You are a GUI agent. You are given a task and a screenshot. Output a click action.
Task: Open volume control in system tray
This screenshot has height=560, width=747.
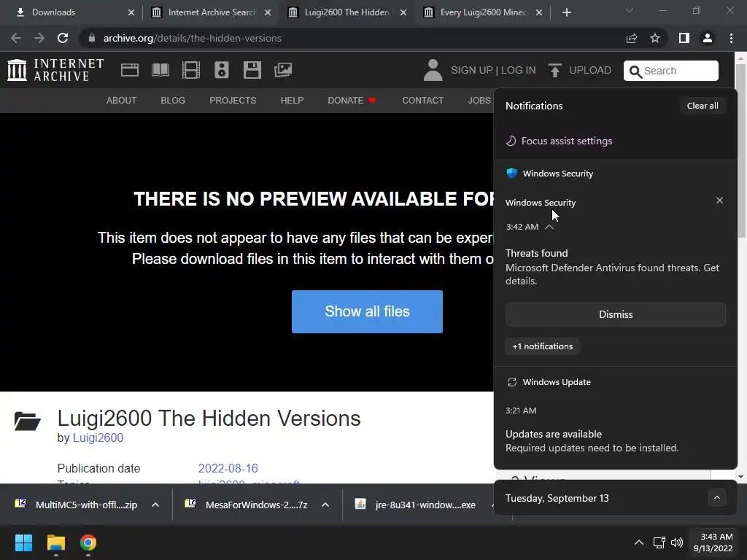coord(676,542)
